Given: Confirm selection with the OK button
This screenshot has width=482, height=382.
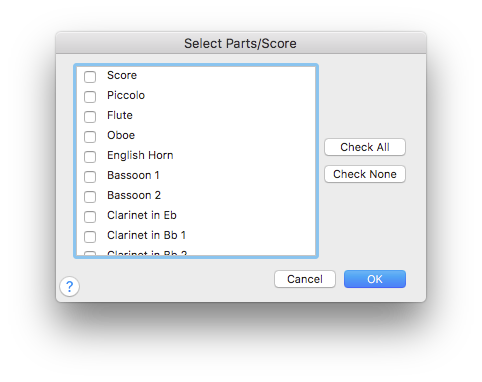Looking at the screenshot, I should (375, 279).
